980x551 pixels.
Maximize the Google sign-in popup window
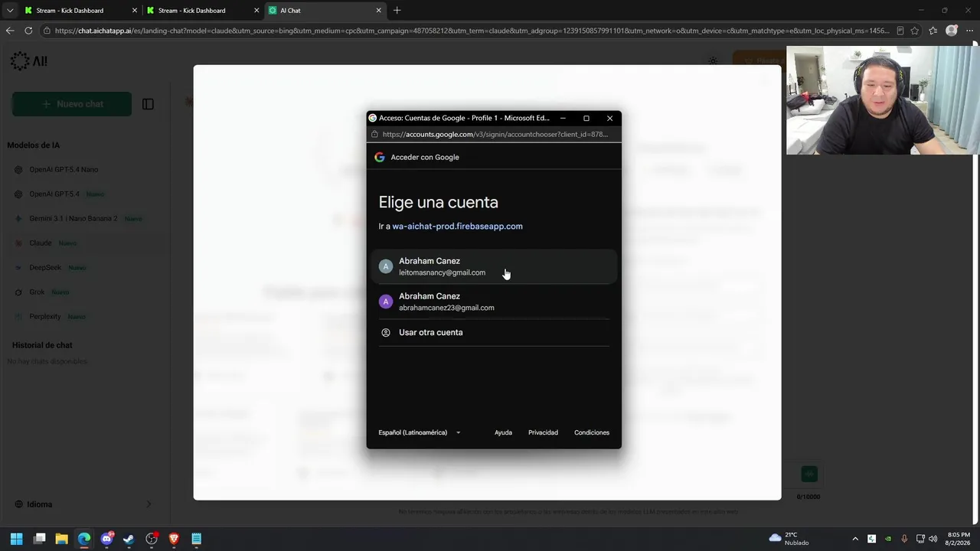click(x=586, y=118)
